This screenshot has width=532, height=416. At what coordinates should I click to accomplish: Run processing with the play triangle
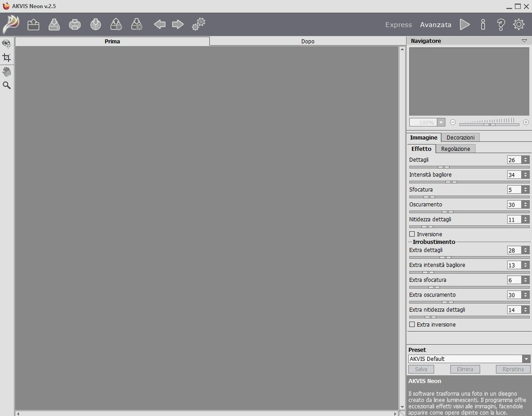coord(465,24)
